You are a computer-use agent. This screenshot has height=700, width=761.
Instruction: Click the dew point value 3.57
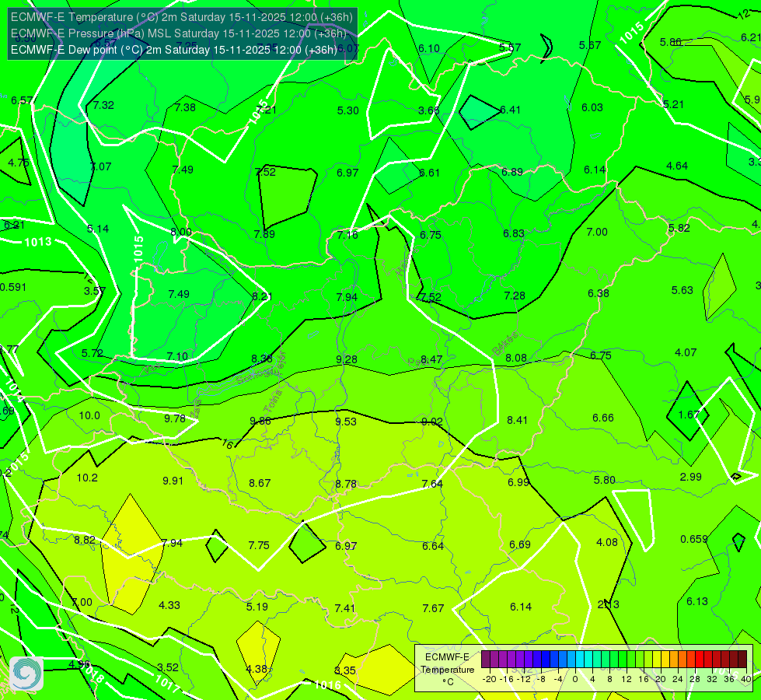click(95, 291)
